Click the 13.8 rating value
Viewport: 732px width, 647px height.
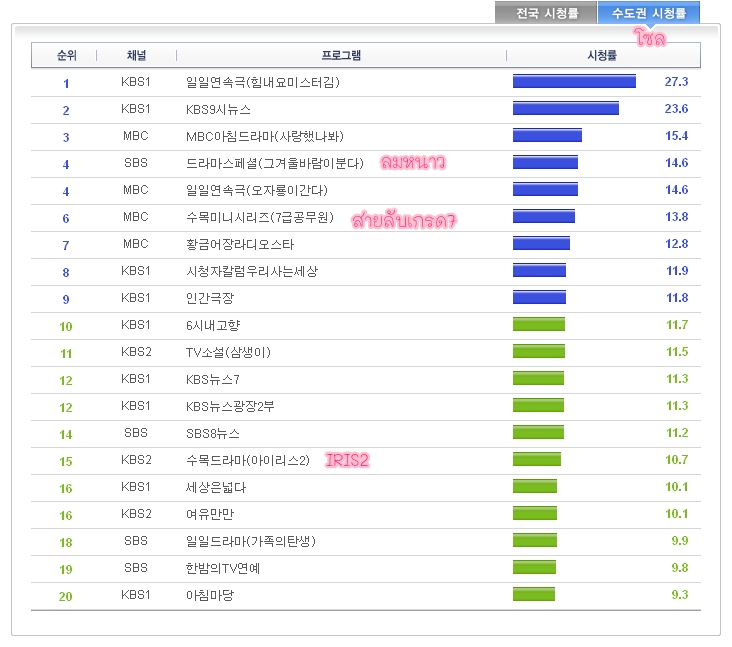676,217
